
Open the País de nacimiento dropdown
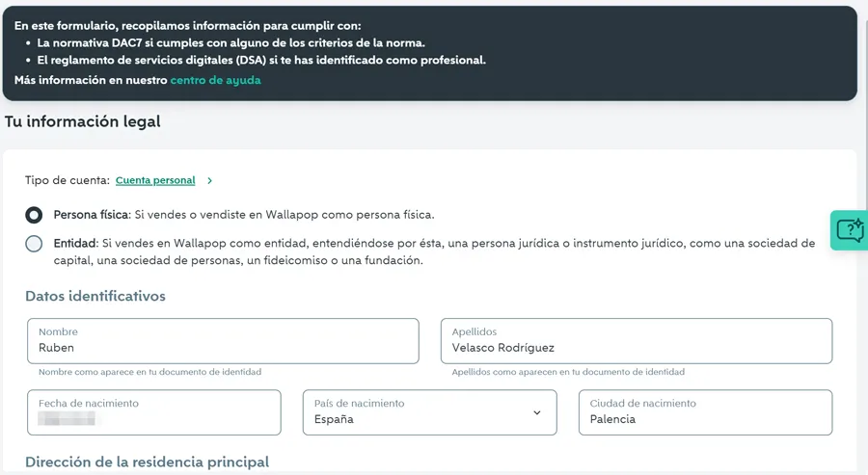429,412
